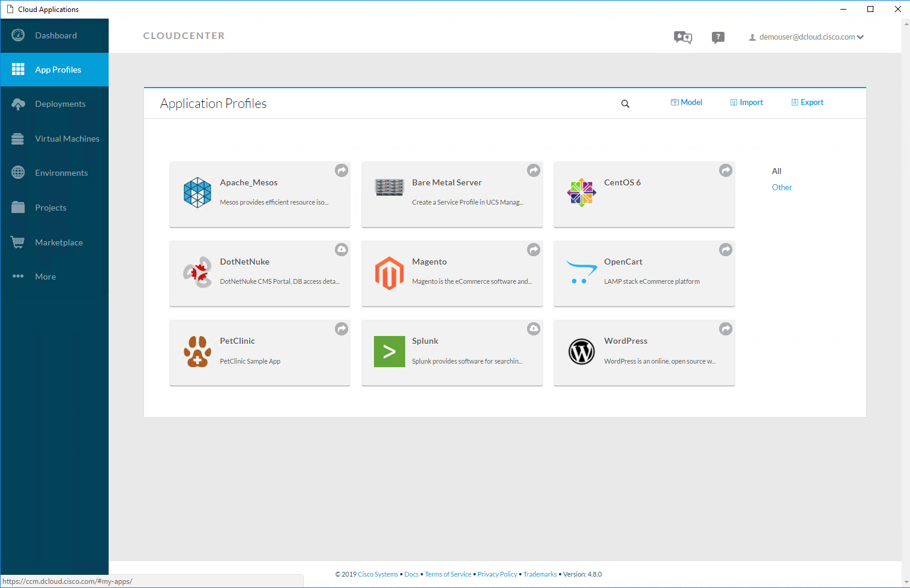
Task: Click the share arrow on Bare Metal Server card
Action: pyautogui.click(x=534, y=170)
